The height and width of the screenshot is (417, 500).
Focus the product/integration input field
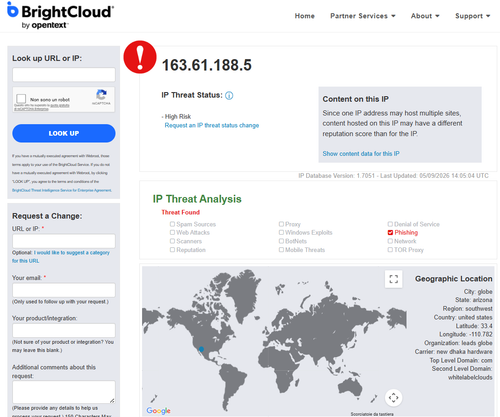[64, 330]
